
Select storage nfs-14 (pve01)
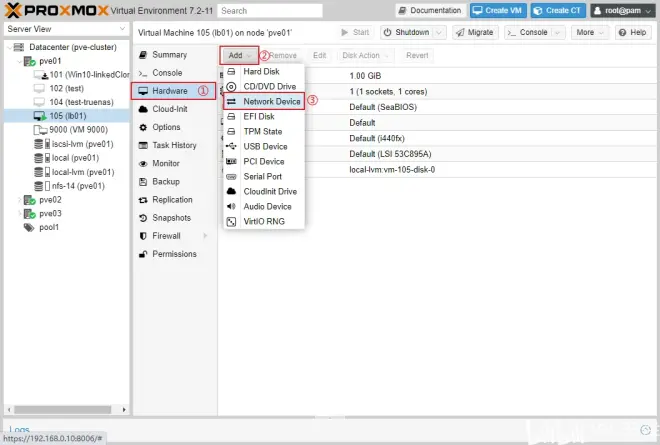[67, 186]
